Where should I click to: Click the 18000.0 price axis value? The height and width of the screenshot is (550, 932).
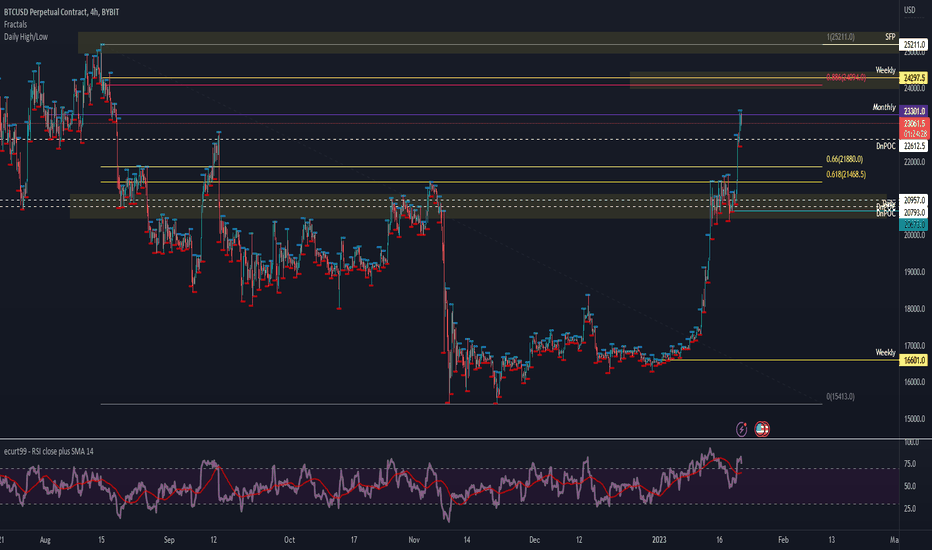[914, 309]
